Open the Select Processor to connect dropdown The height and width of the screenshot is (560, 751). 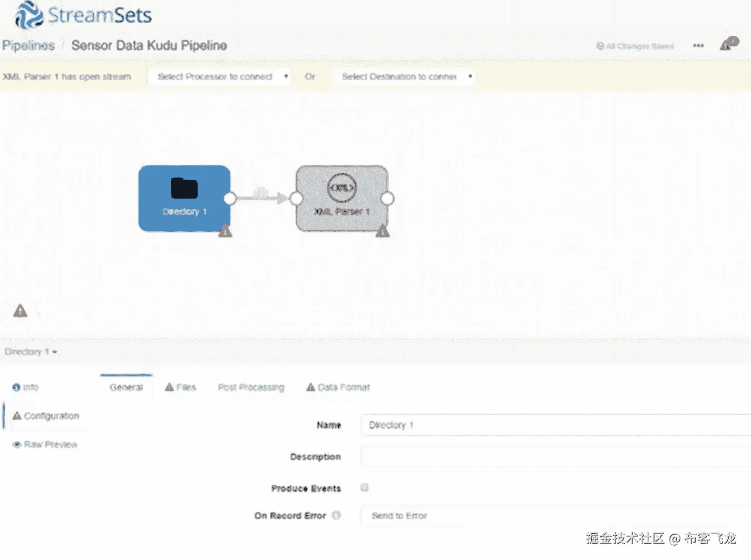219,76
